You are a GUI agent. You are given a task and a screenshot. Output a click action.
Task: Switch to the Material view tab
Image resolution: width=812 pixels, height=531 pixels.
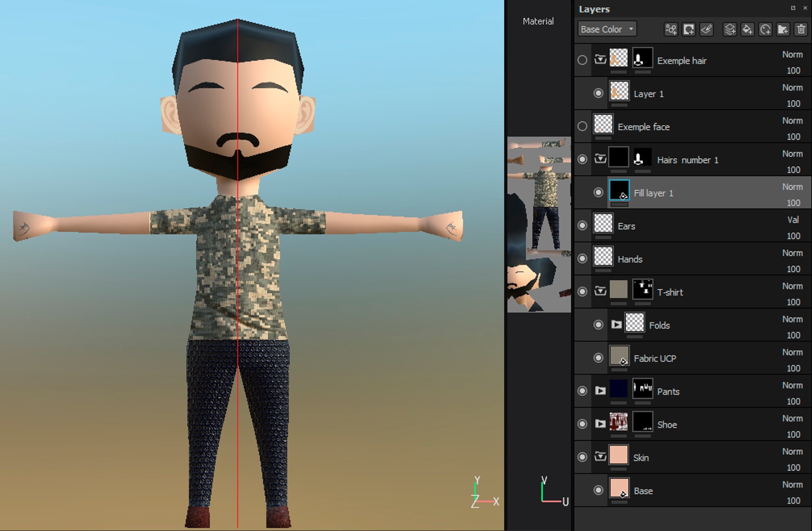click(x=538, y=21)
